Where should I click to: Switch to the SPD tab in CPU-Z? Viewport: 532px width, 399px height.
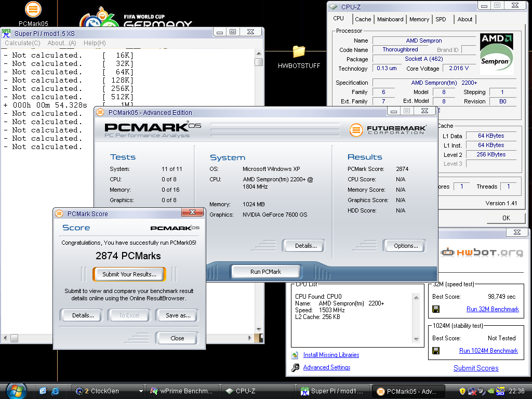tap(441, 19)
